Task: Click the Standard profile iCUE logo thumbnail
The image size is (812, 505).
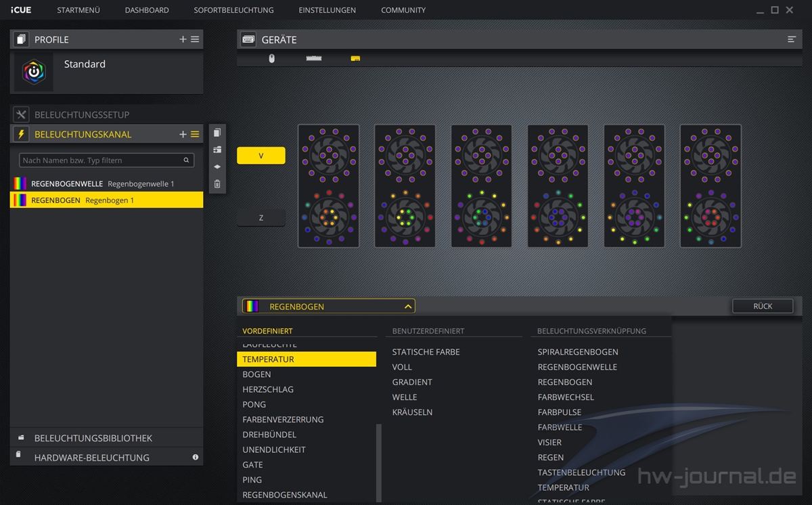Action: pos(33,72)
